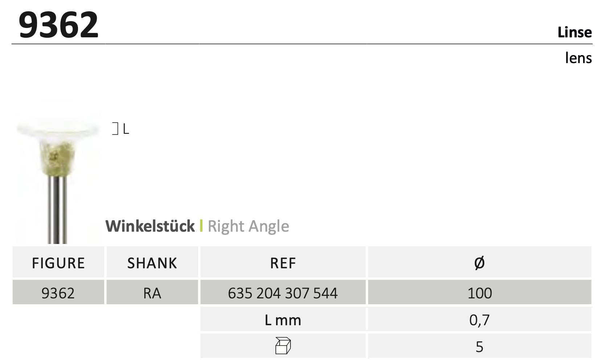Click the Right Angle label

248,226
